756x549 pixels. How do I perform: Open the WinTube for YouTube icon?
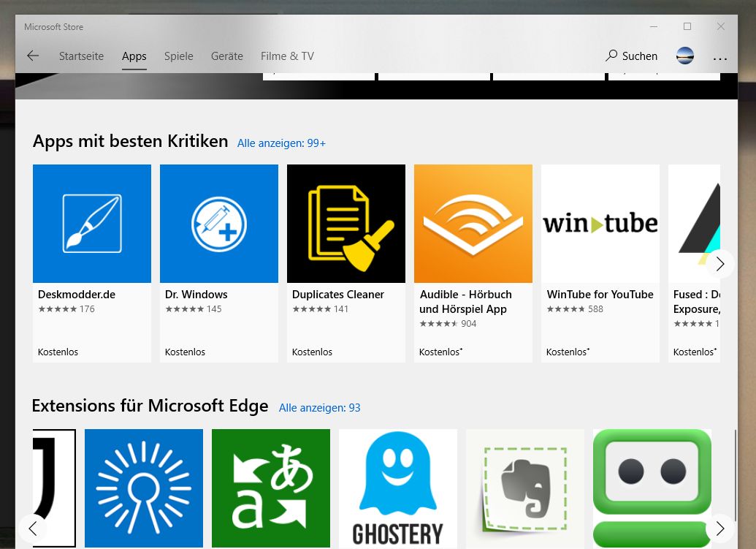click(600, 224)
